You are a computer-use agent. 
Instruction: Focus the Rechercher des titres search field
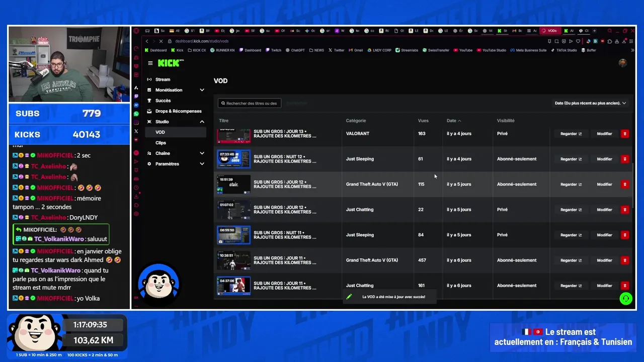pos(249,103)
